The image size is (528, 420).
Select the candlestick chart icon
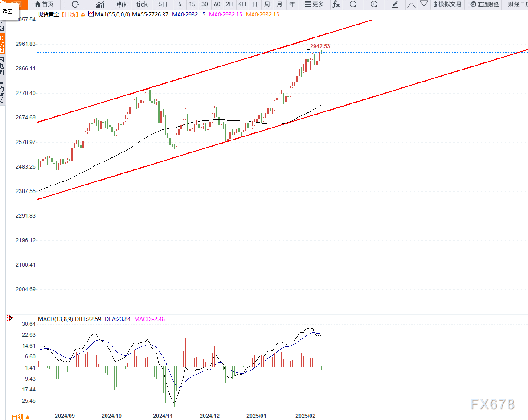(x=121, y=4)
